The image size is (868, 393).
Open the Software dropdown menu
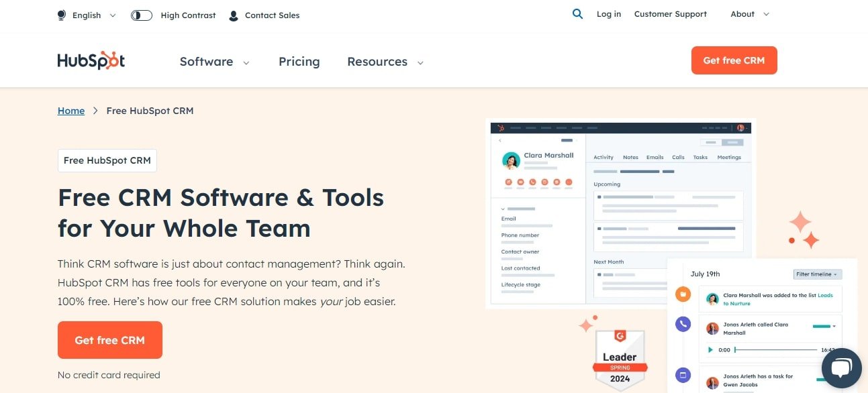point(214,62)
